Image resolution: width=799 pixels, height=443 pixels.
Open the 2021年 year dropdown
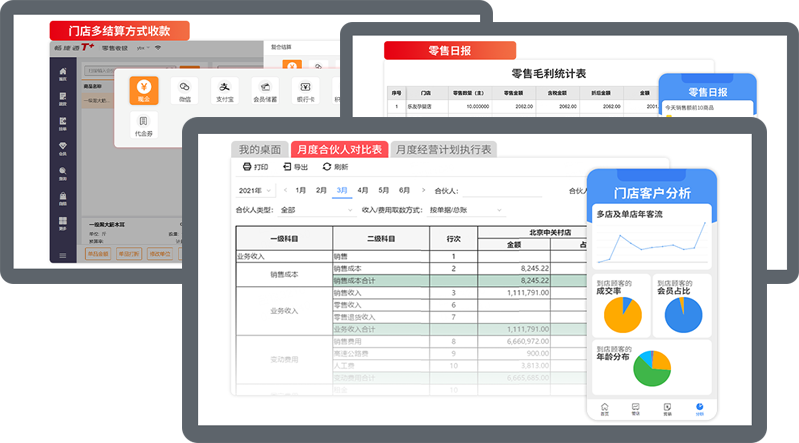[x=254, y=190]
